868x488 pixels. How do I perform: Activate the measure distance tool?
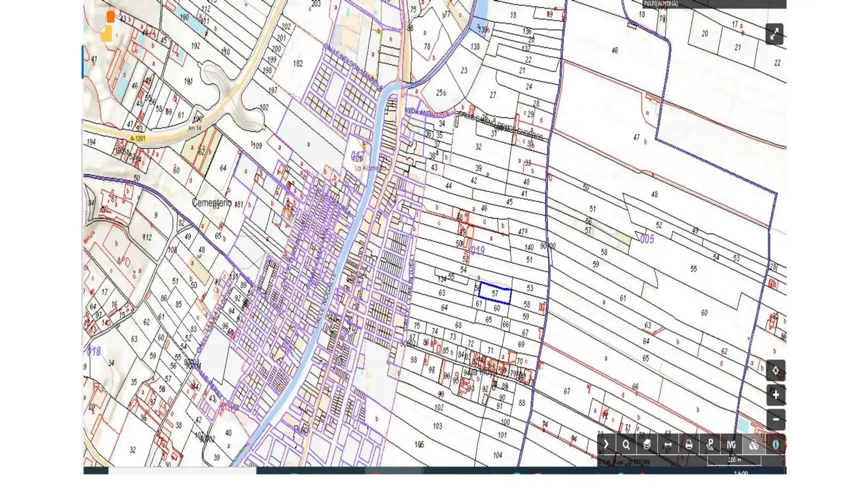668,445
